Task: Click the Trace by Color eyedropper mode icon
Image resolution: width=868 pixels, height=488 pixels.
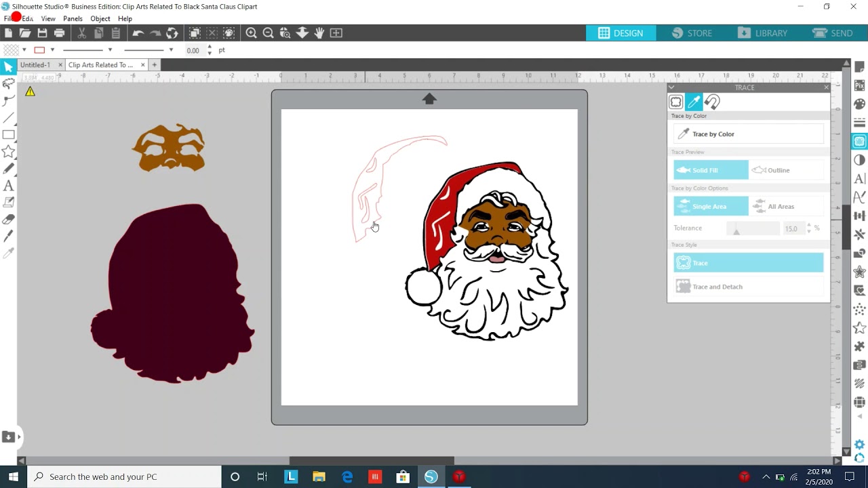Action: point(694,102)
